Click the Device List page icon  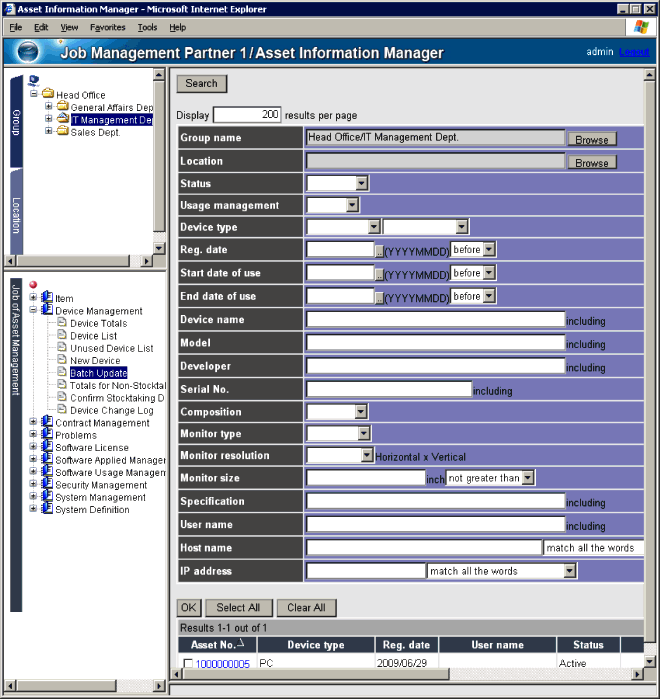(x=62, y=336)
